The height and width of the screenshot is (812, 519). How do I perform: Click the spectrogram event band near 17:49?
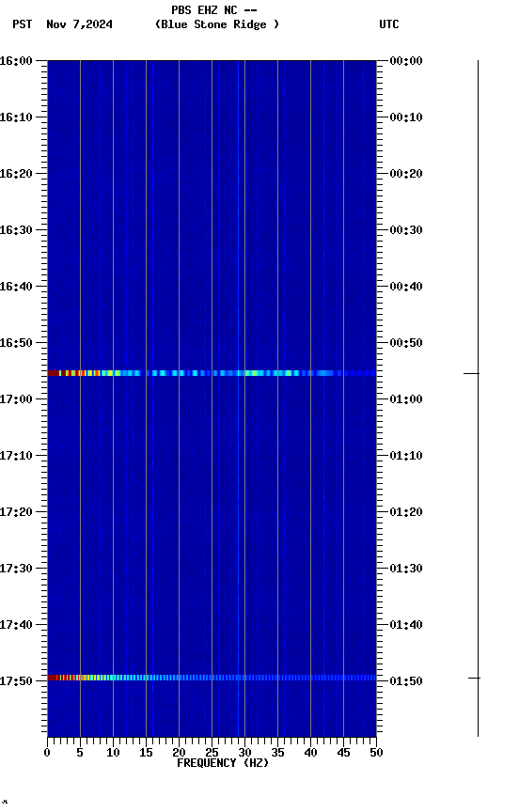212,678
